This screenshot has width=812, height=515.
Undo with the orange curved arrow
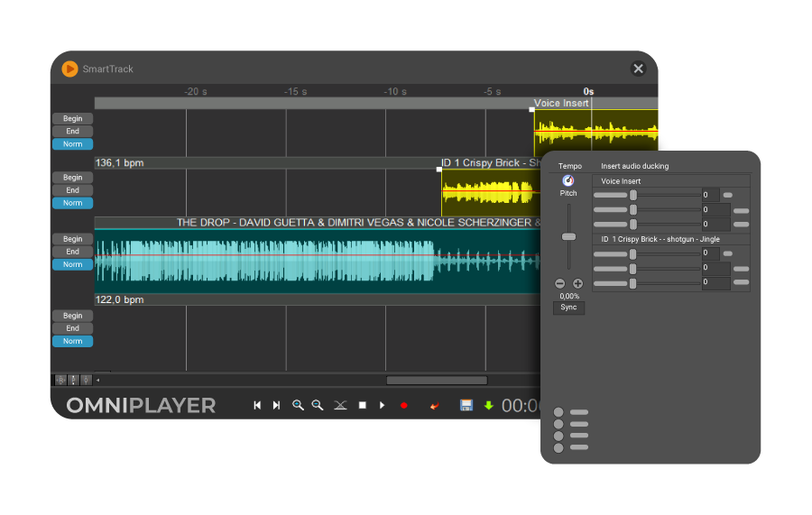(435, 406)
